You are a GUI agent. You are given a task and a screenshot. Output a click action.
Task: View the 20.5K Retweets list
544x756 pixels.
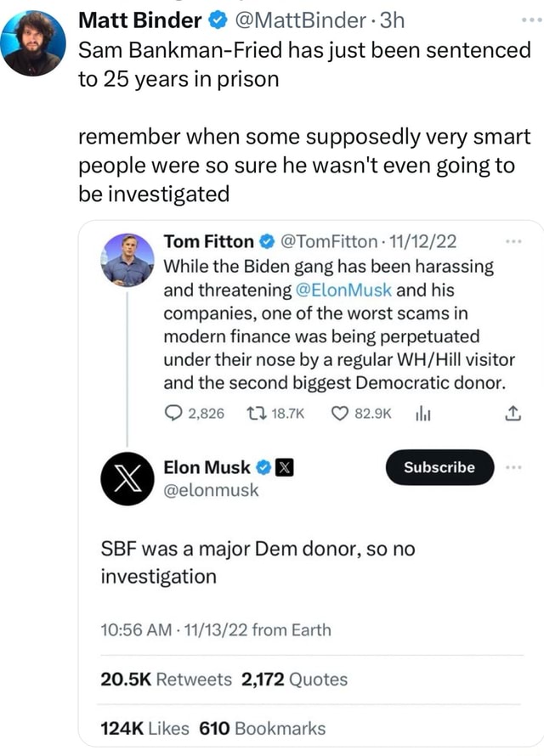click(167, 679)
